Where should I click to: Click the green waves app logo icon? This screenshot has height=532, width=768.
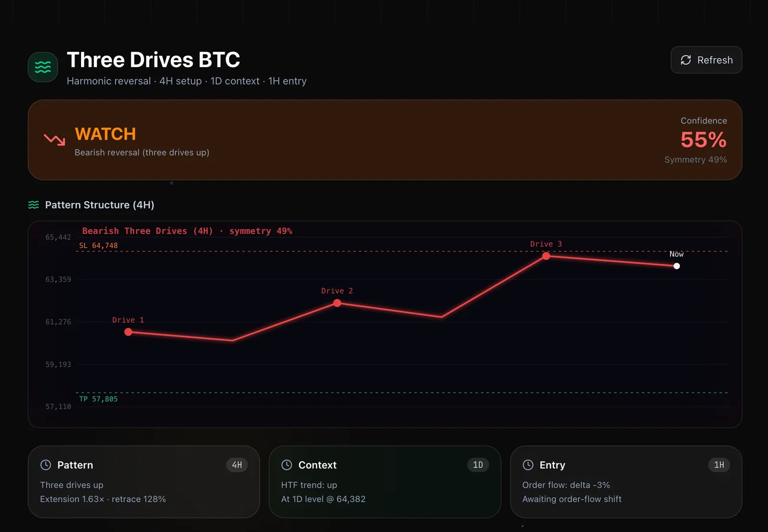pos(43,67)
